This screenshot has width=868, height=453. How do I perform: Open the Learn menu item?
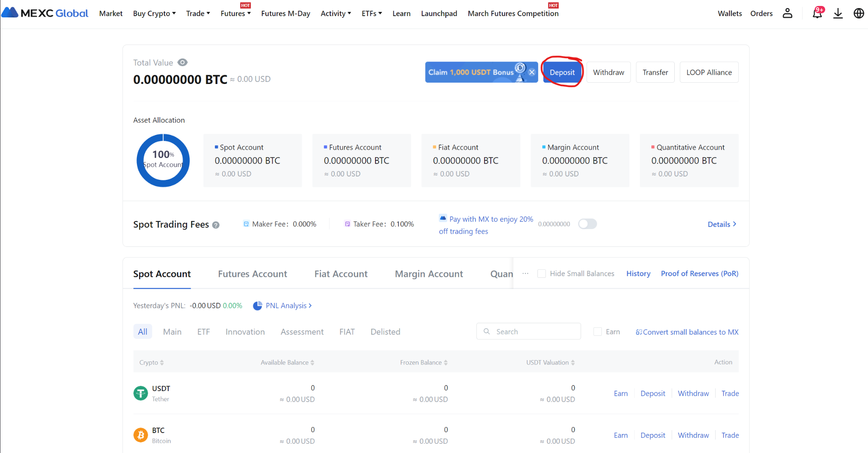(401, 14)
